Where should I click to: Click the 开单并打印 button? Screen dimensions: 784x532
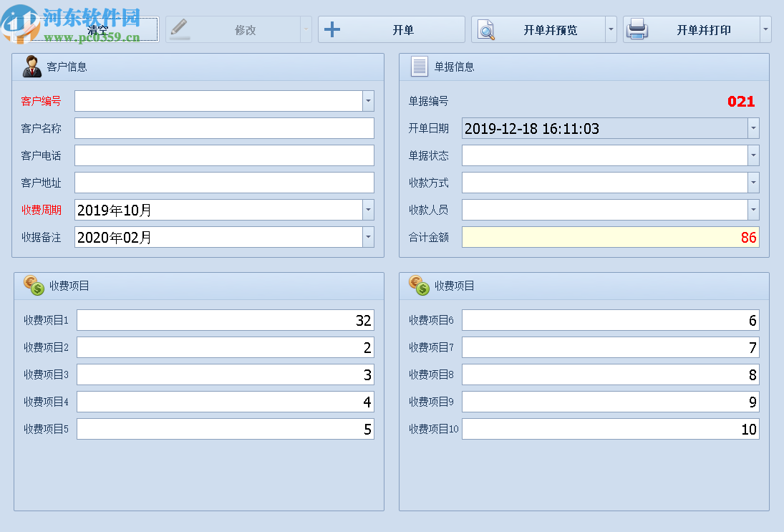coord(692,29)
